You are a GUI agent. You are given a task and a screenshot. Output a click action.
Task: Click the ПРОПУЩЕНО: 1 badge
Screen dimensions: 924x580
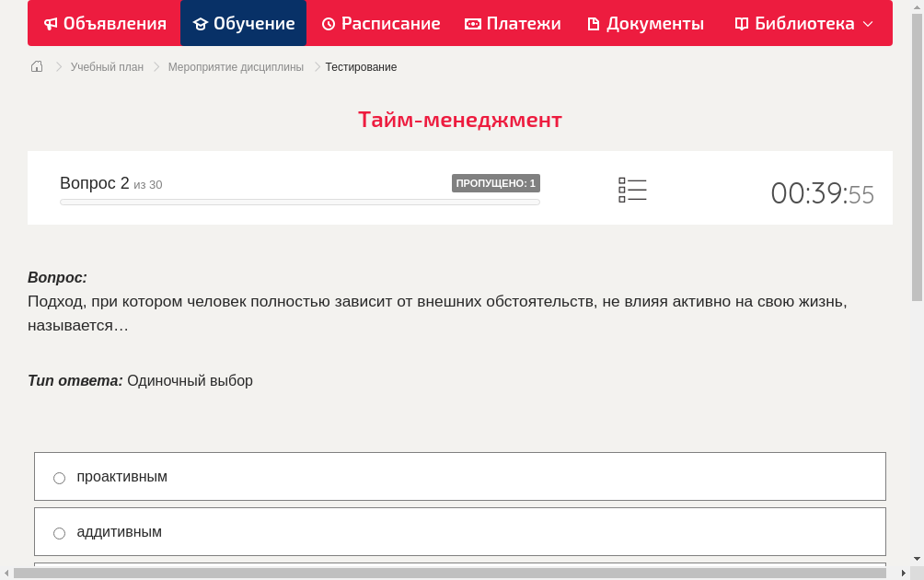(x=495, y=183)
